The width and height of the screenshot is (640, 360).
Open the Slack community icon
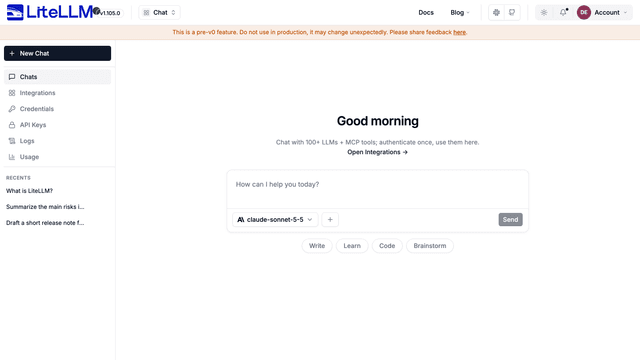(x=496, y=13)
